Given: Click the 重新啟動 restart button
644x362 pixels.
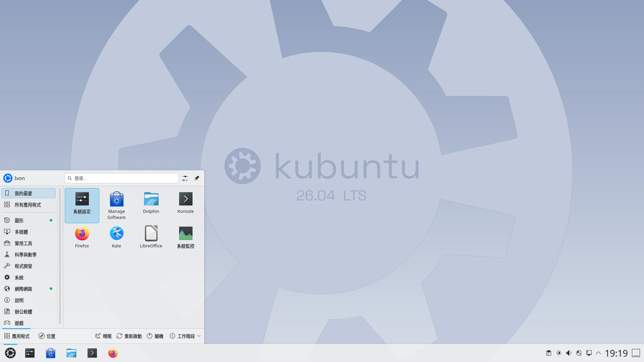Looking at the screenshot, I should pos(129,336).
